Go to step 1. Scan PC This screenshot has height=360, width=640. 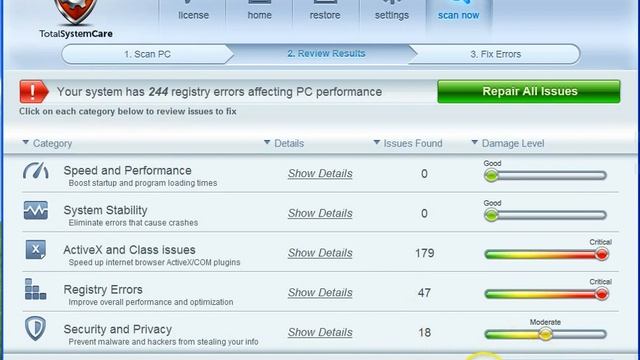coord(147,54)
